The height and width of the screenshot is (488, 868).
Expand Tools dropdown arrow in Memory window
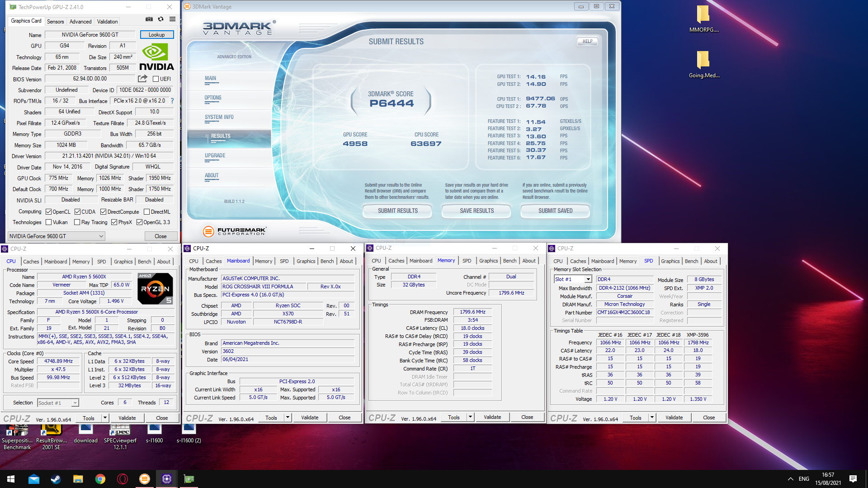(470, 418)
